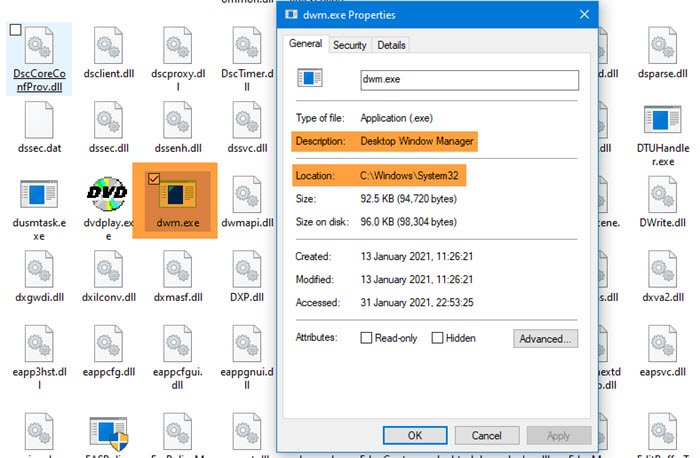
Task: Click OK in dwm.exe Properties
Action: click(x=415, y=435)
